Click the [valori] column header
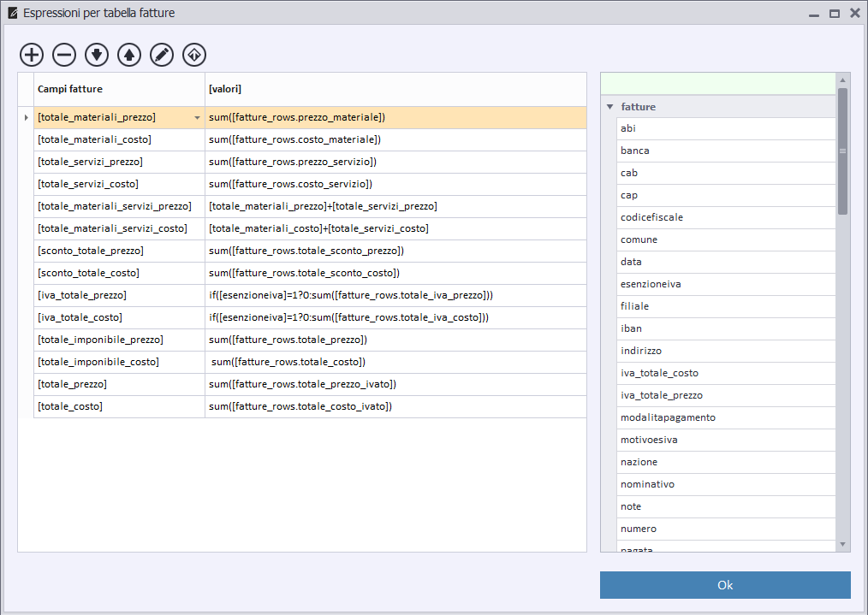 click(395, 89)
